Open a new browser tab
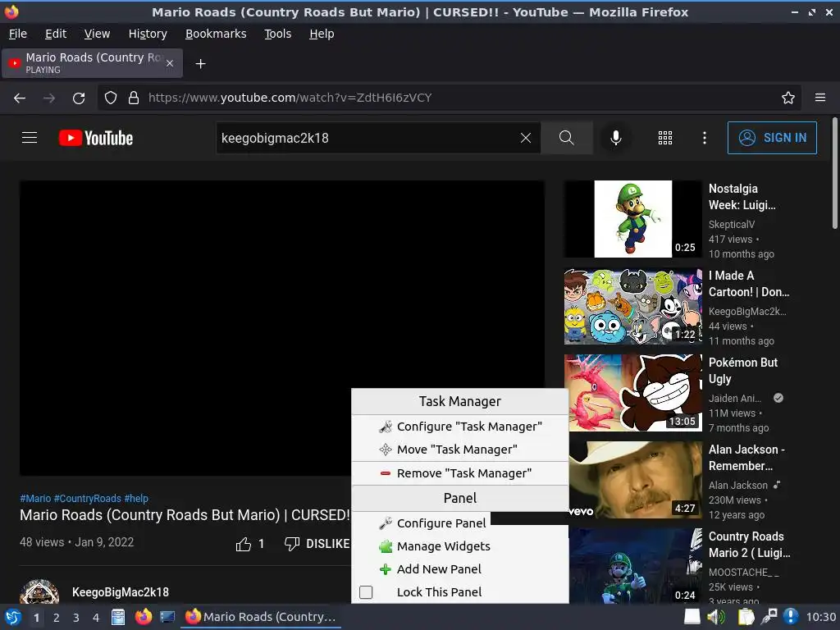Screen dimensions: 840x630 pos(200,64)
